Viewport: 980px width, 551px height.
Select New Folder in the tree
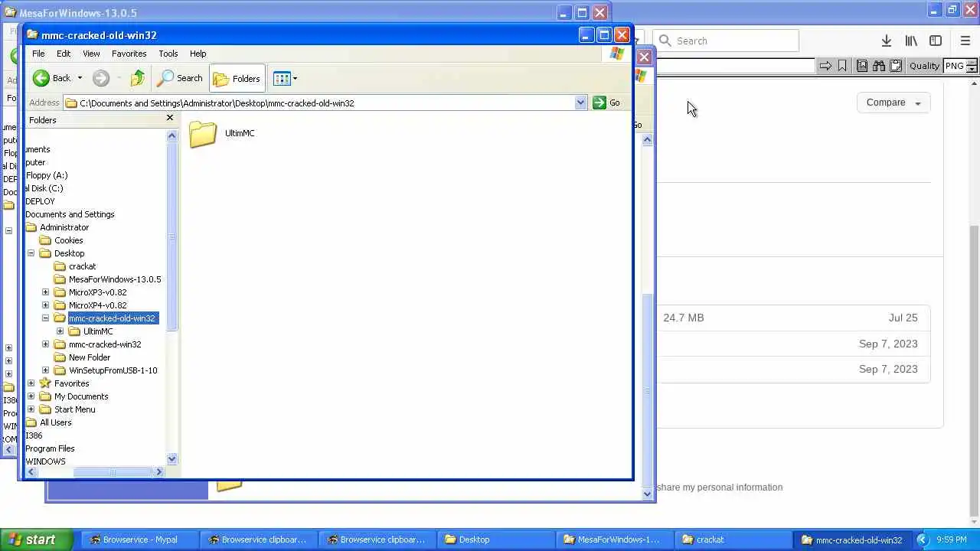click(x=90, y=357)
